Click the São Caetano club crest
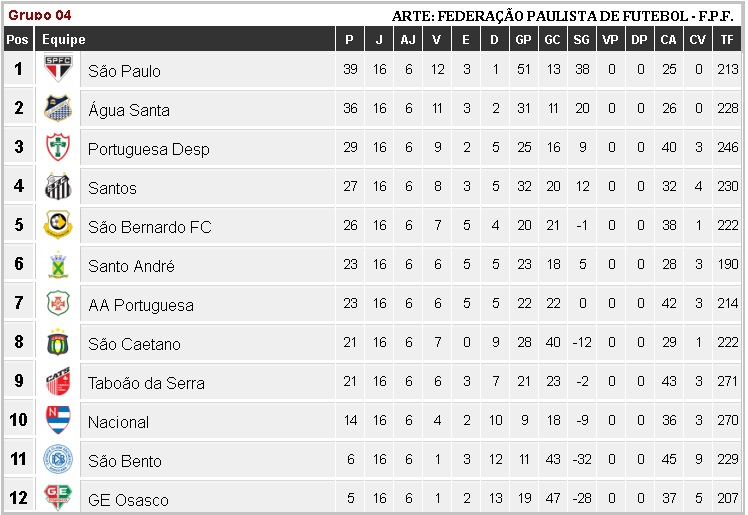Screen dimensions: 748x515 [x=57, y=343]
